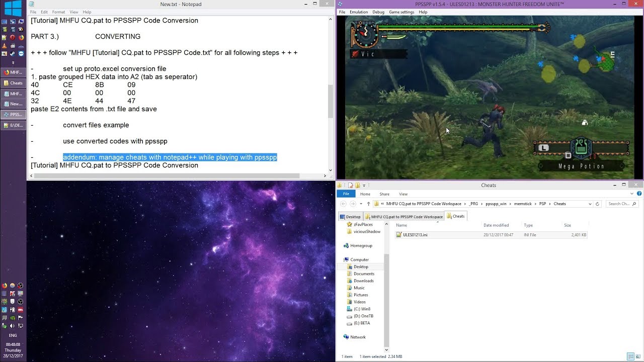Open the volume speaker tray icon
The height and width of the screenshot is (362, 644).
[x=12, y=326]
